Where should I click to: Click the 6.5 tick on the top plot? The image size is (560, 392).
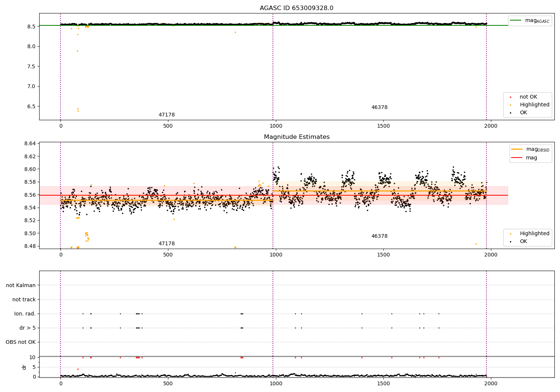pyautogui.click(x=31, y=106)
